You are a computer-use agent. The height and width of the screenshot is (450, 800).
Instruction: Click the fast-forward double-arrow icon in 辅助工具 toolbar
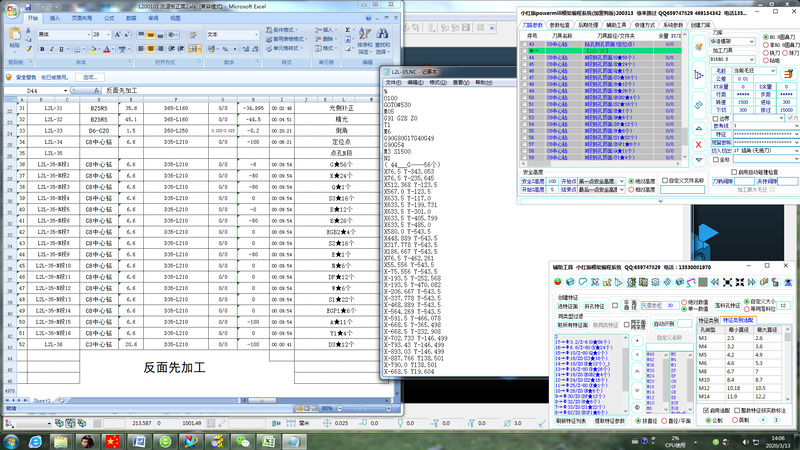tap(752, 282)
